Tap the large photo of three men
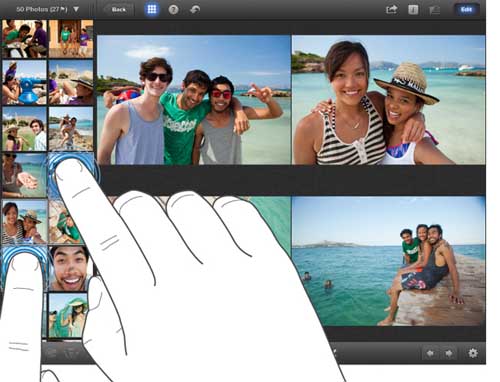Screen dimensions: 500x382 click(194, 100)
